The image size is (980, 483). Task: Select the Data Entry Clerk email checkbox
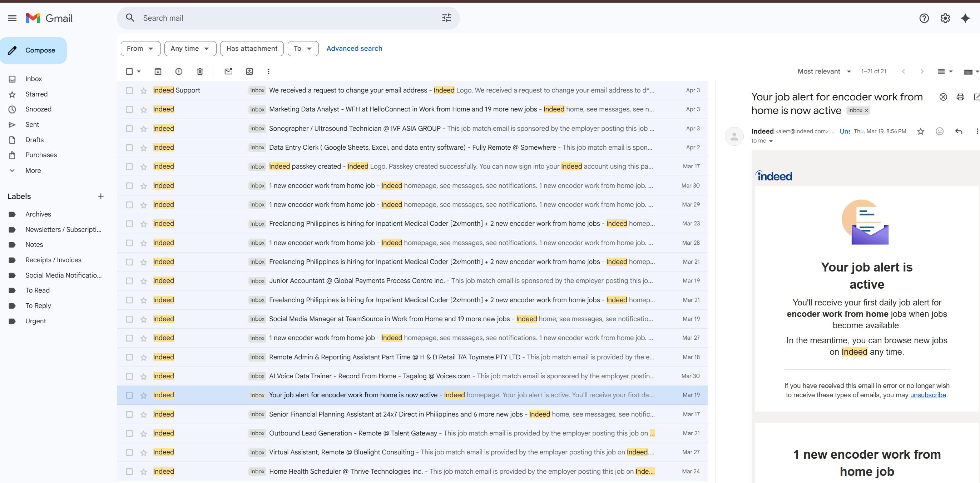pos(129,148)
